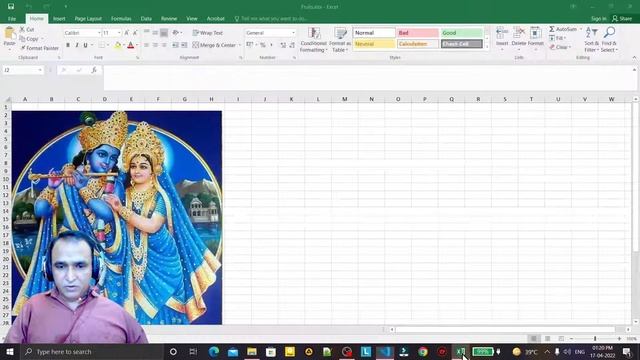Switch to the Page Layout tab
Screen dimensions: 640x360
88,19
